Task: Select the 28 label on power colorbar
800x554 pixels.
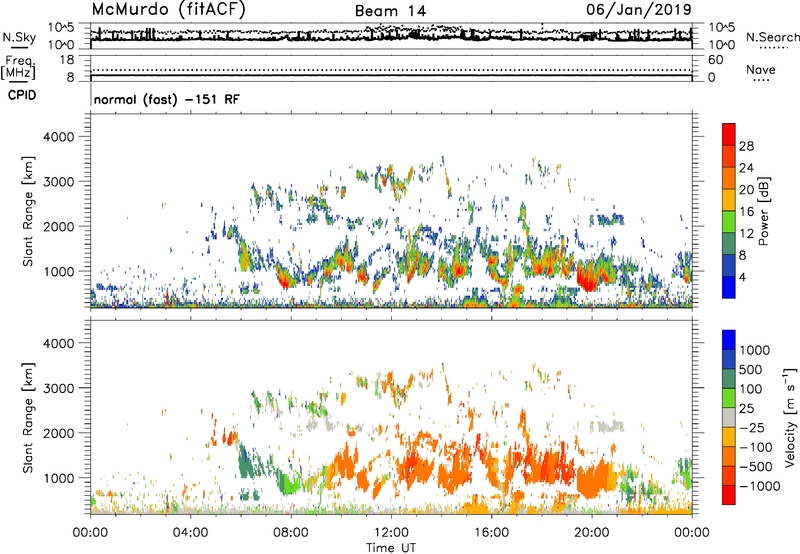Action: click(x=746, y=146)
